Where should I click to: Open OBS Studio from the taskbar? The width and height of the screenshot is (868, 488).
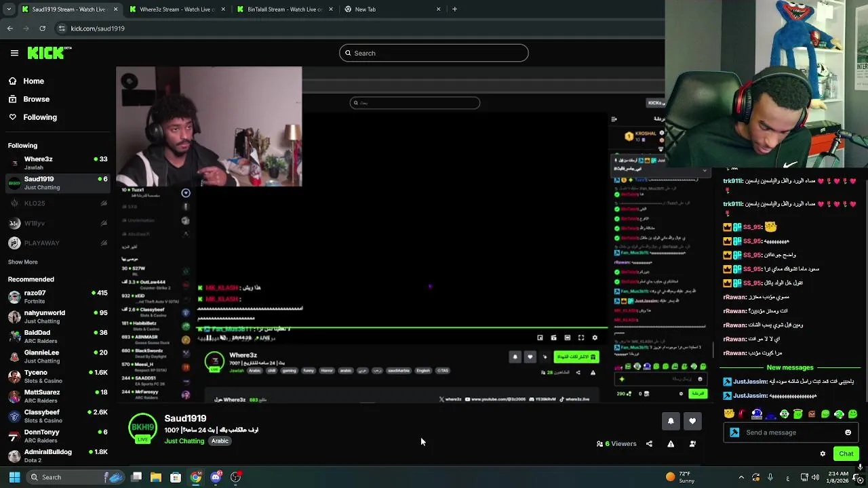tap(235, 477)
